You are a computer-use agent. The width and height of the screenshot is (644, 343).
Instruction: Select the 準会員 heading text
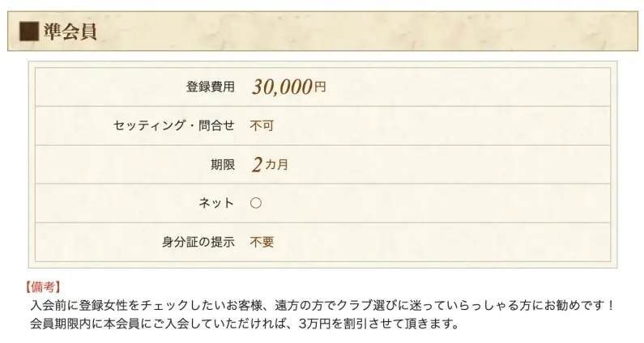tap(70, 32)
